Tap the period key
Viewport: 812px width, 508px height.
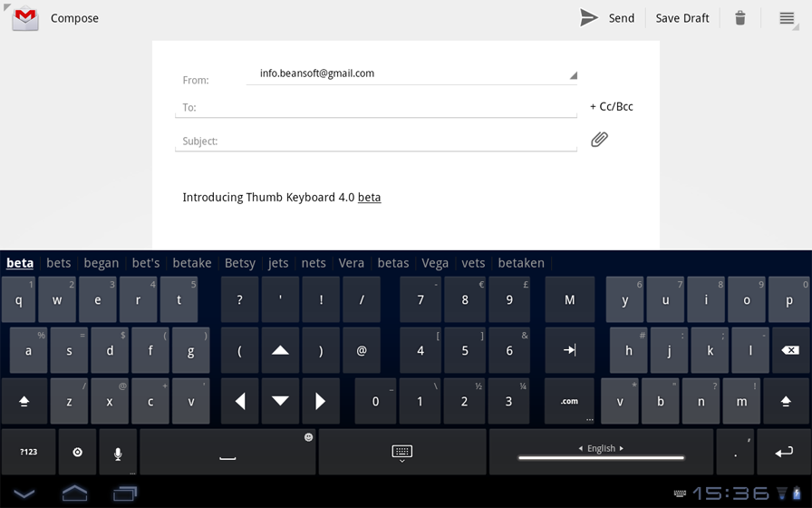tap(735, 452)
